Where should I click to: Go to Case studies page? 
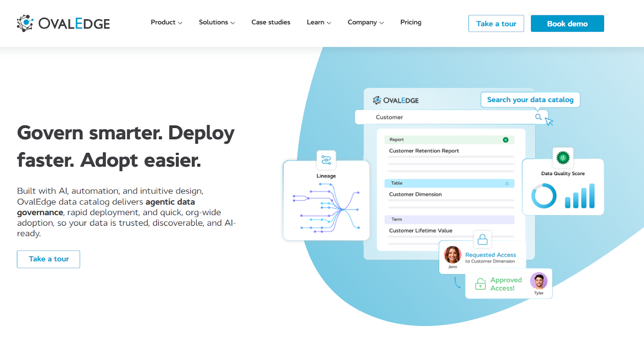tap(271, 22)
